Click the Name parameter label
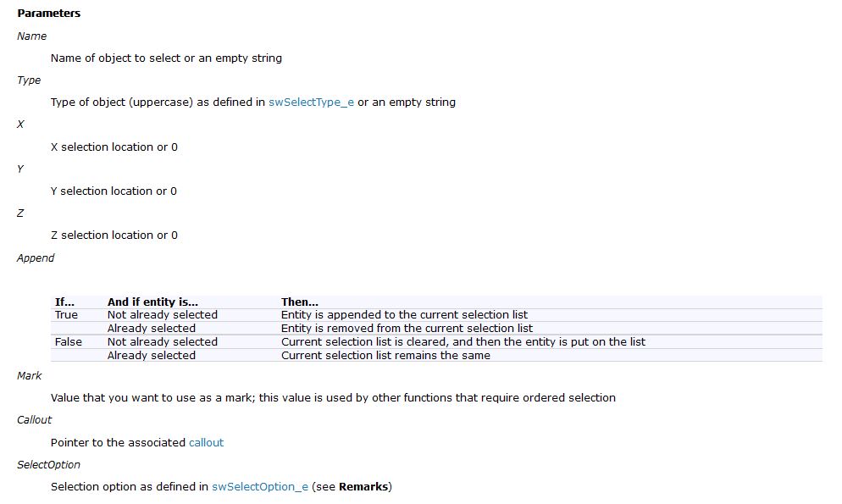842x504 pixels. tap(31, 36)
